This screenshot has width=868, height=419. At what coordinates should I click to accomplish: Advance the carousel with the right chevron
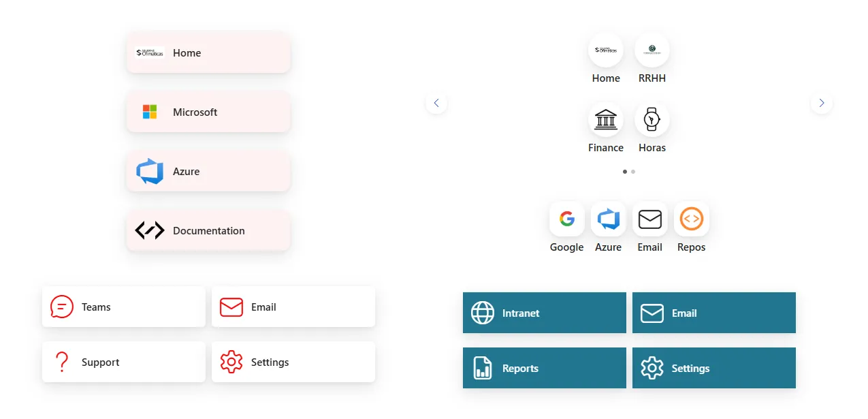(x=822, y=103)
